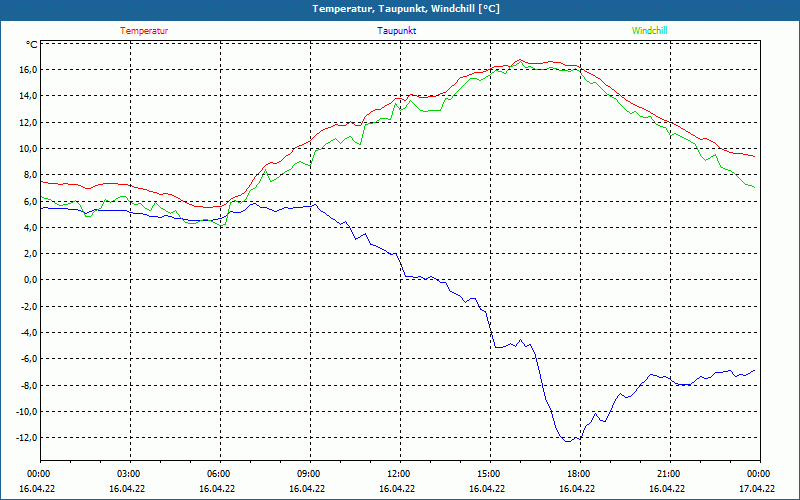Click the green Windchill legend label

pos(649,31)
